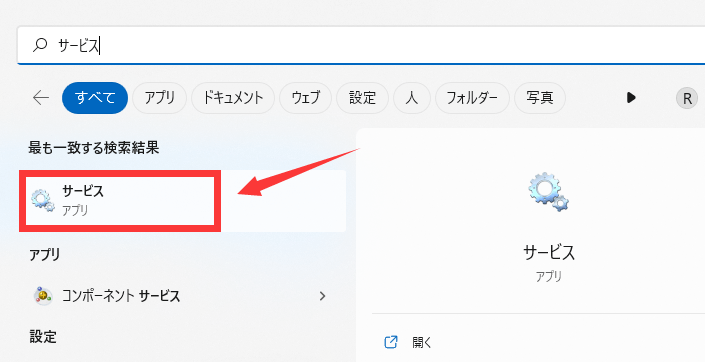Viewport: 705px width, 362px height.
Task: Click the open-external icon beside 開く
Action: (x=391, y=343)
